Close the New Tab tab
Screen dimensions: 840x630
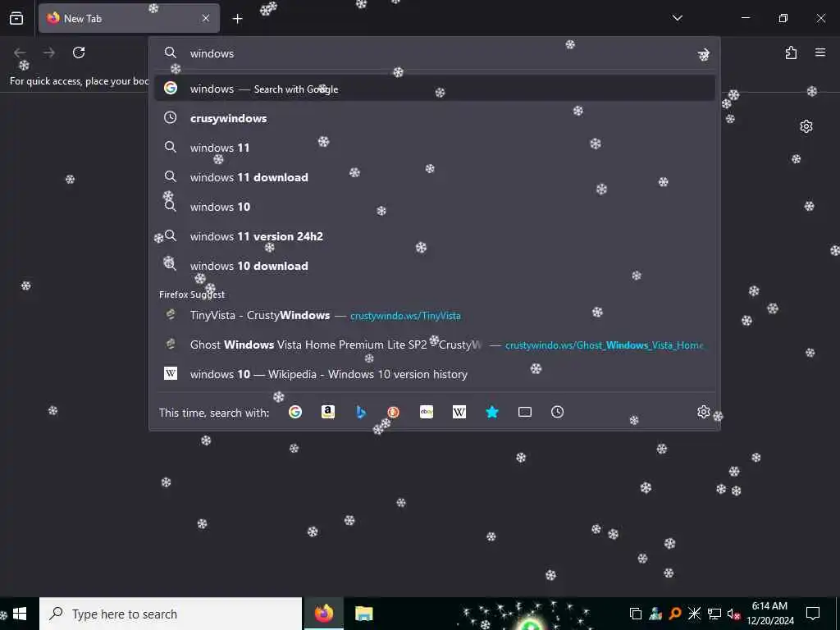click(x=206, y=18)
